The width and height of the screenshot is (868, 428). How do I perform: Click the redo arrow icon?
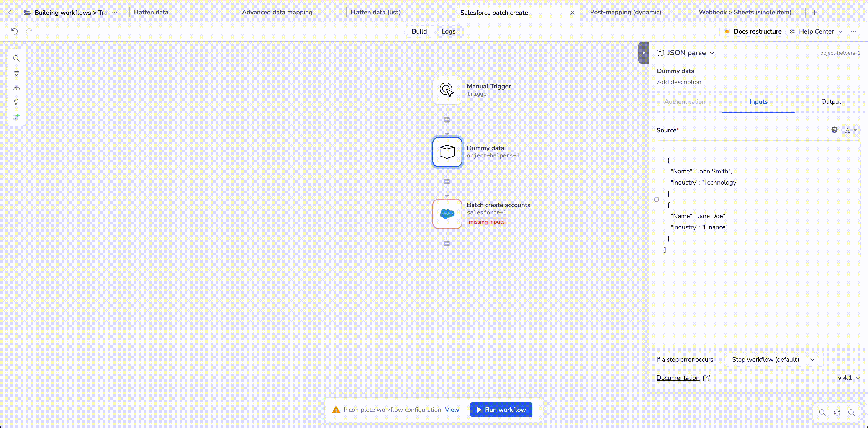pyautogui.click(x=29, y=31)
